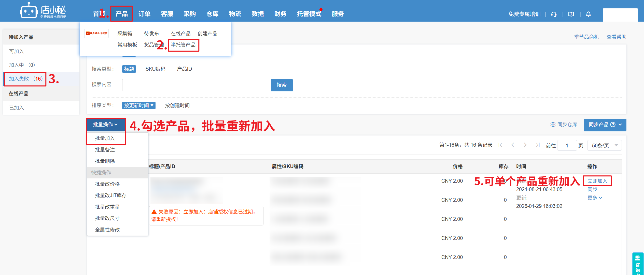Click the 同步仓库 gear icon
The width and height of the screenshot is (644, 275).
(x=553, y=125)
